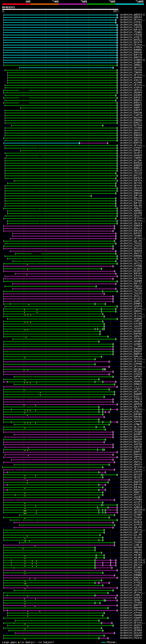Select label UniRef100_Q06BH3-2

[x=132, y=60]
